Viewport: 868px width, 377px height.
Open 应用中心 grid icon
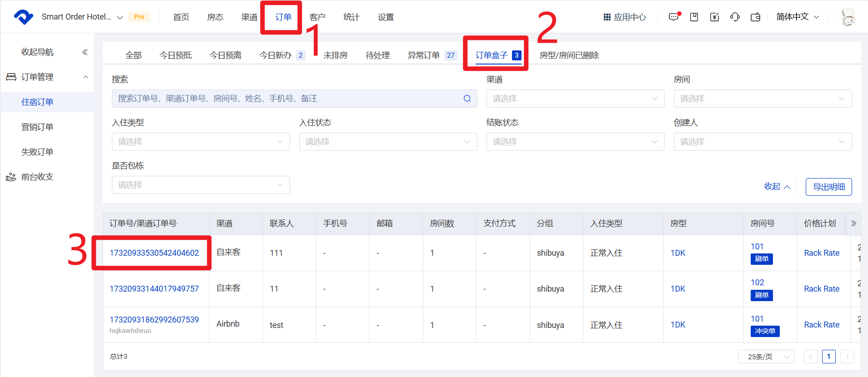point(607,17)
